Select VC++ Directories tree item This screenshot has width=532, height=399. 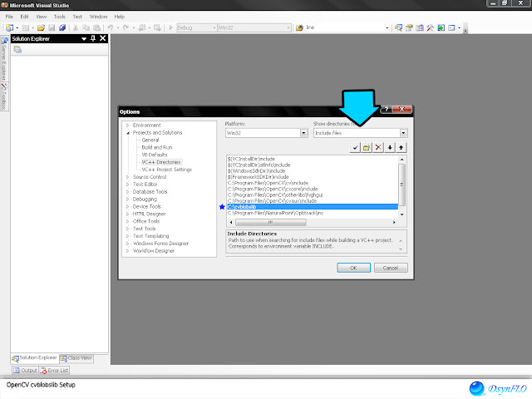(x=161, y=162)
